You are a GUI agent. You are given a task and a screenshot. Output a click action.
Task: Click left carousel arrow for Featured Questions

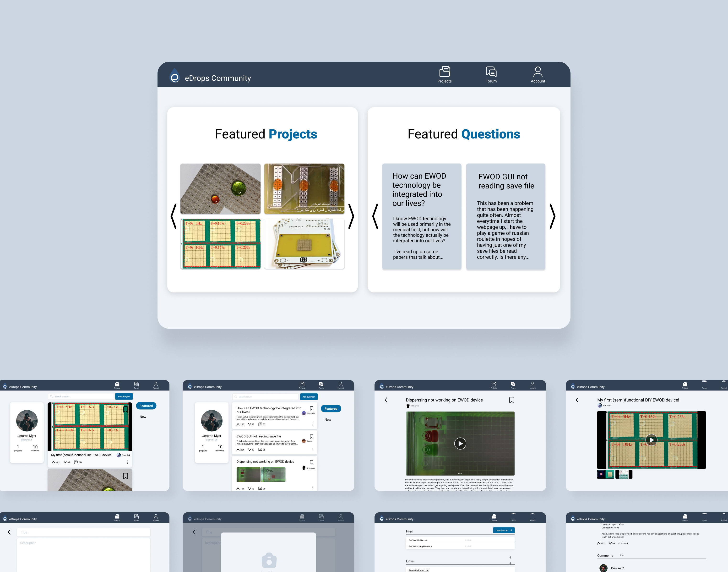click(x=376, y=216)
